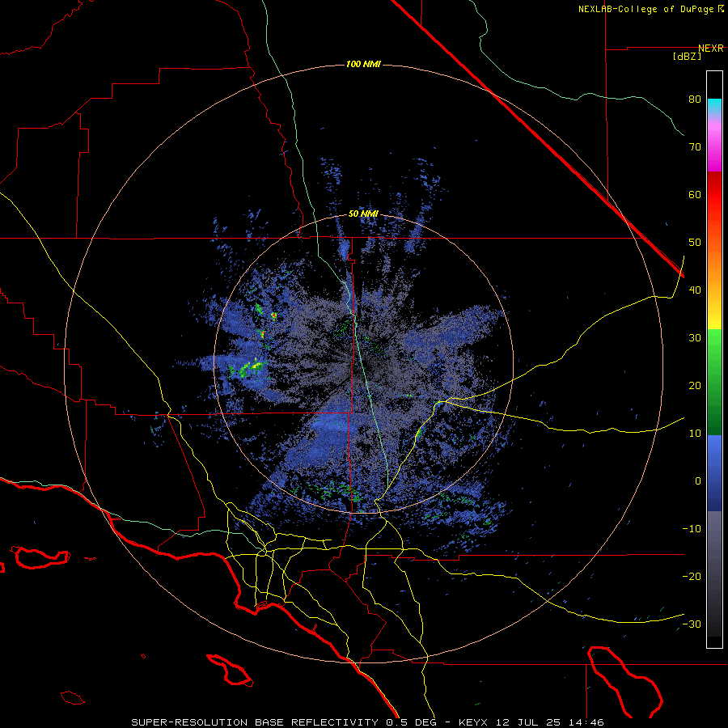The height and width of the screenshot is (728, 728).
Task: Click the 50 NMI range ring label
Action: [363, 214]
